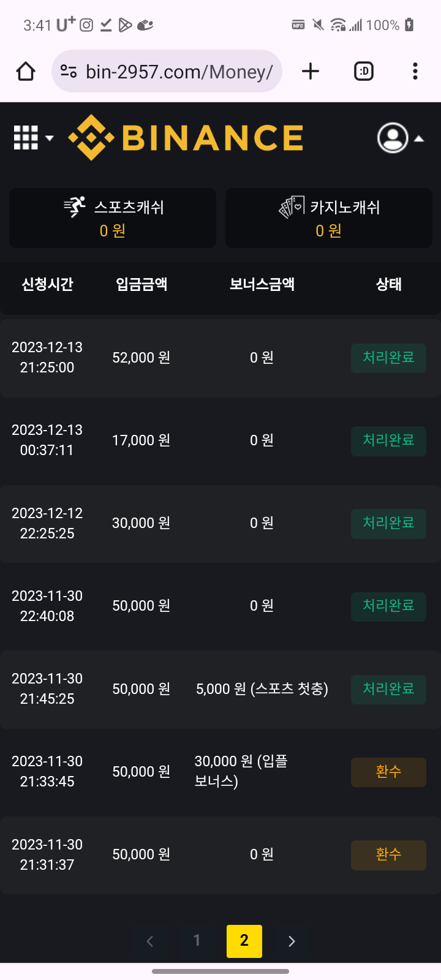Select the 스포츠캐쉬 balance box
Screen dimensions: 441x980
[x=113, y=218]
